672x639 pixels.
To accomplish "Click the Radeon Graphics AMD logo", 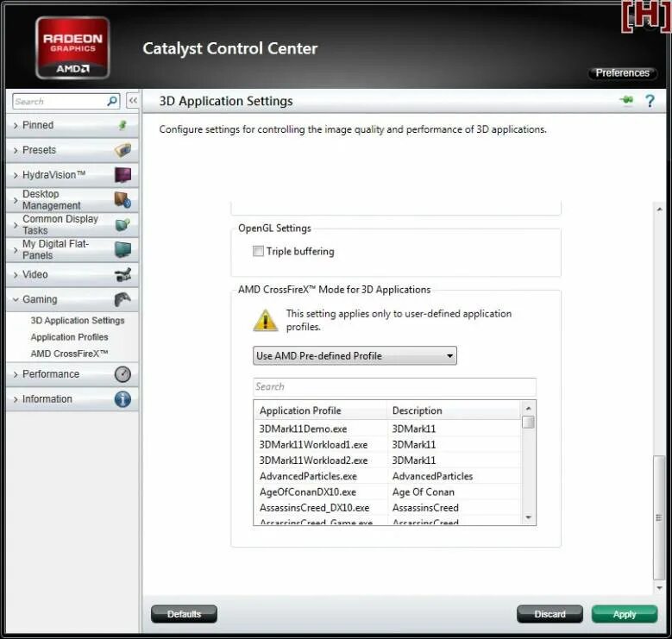I will (72, 48).
